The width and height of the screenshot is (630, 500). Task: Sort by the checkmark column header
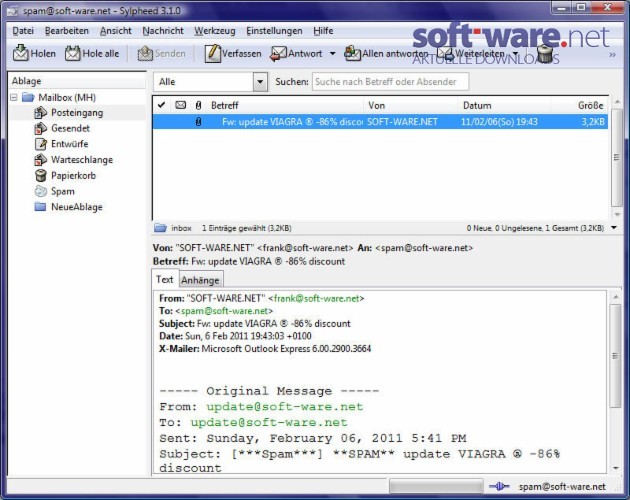point(162,105)
